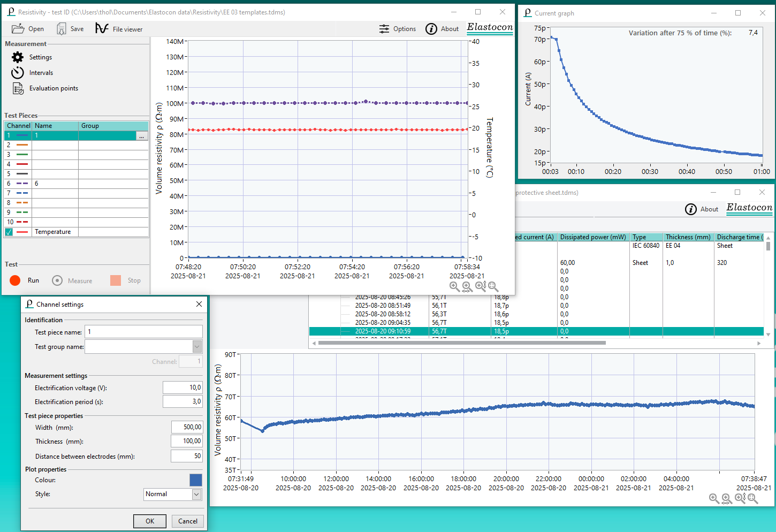Start the test with red Run button
The image size is (776, 532).
coord(15,280)
